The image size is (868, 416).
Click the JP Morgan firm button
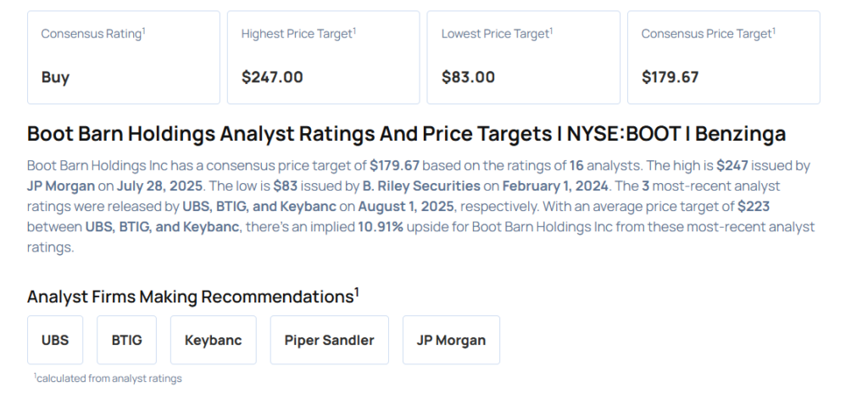click(x=451, y=340)
